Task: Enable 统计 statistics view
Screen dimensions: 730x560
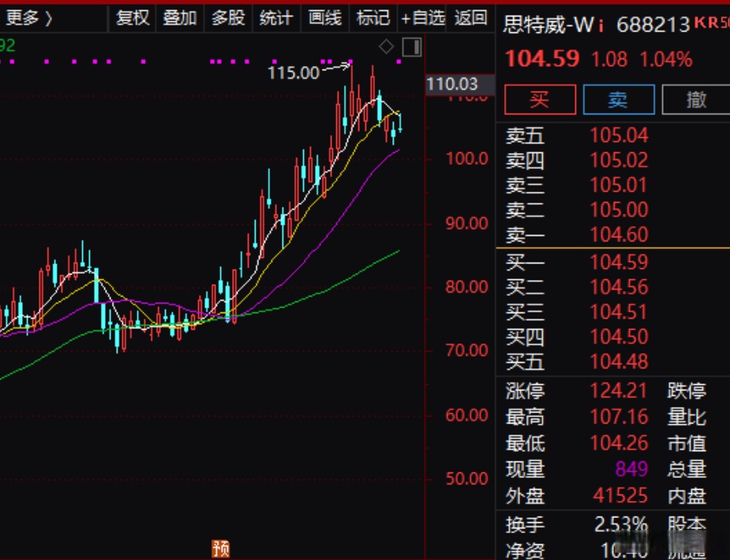Action: pyautogui.click(x=275, y=17)
